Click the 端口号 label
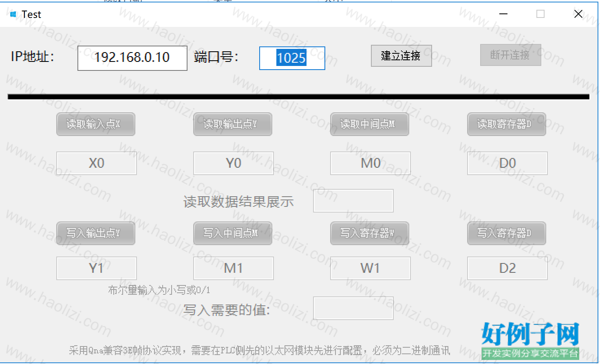 [216, 57]
